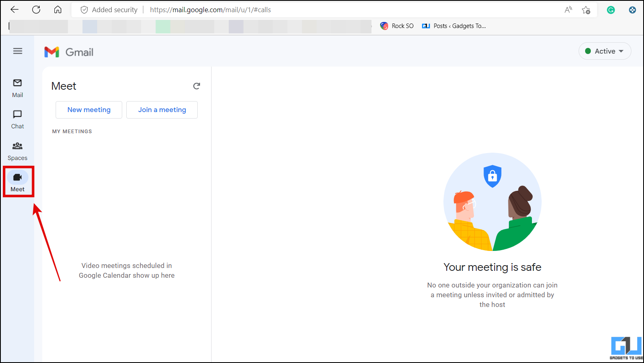Screen dimensions: 644x363
Task: Switch to the Mail section
Action: tap(17, 88)
